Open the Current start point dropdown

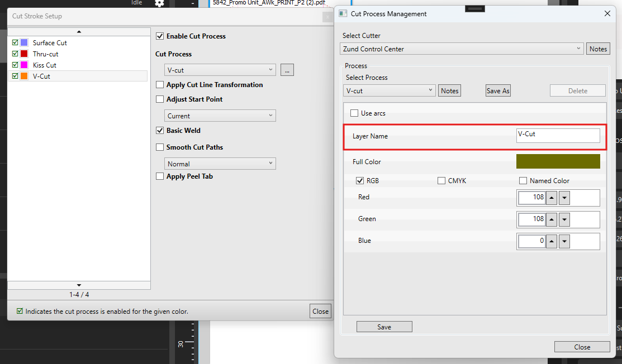220,116
